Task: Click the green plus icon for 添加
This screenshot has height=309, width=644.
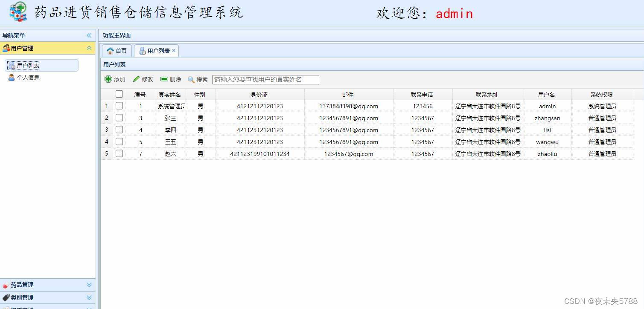Action: tap(108, 79)
